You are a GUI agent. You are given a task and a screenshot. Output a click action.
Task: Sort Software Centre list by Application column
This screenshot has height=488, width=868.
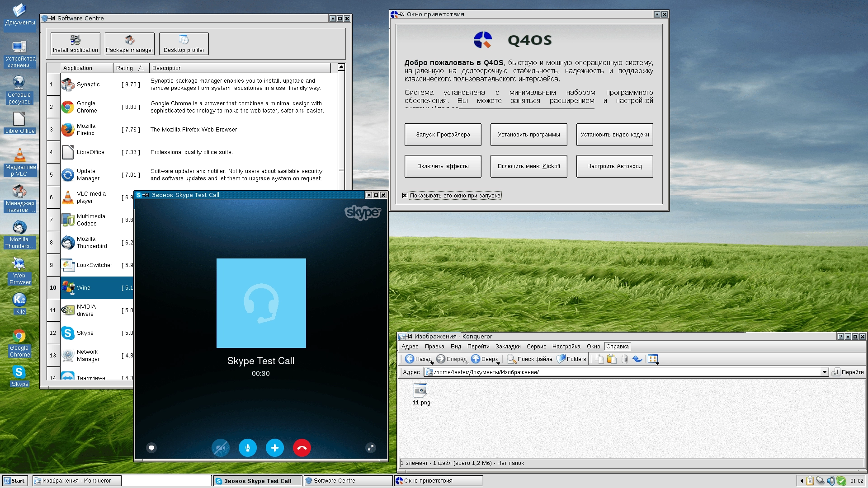[x=87, y=68]
